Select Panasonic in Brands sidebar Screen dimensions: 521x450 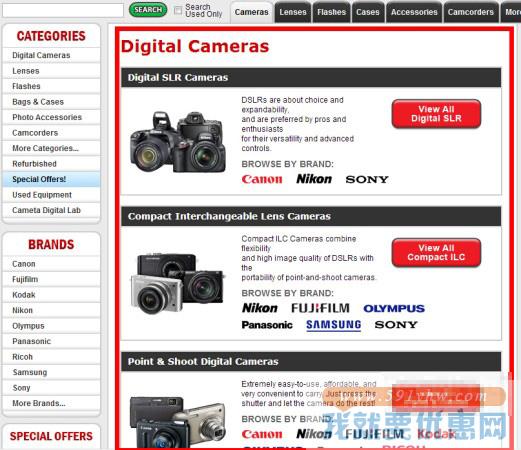pyautogui.click(x=51, y=341)
